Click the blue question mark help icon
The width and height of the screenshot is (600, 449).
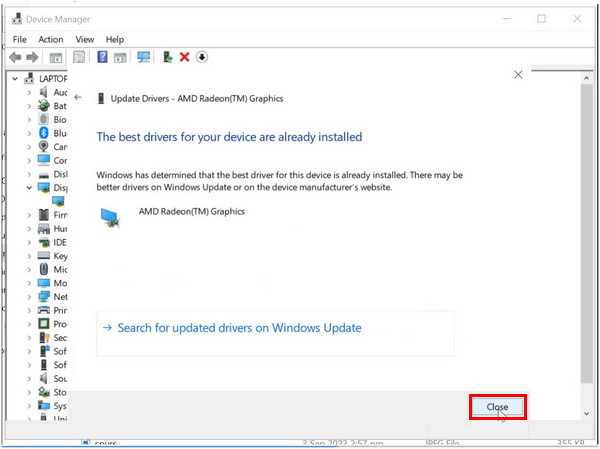tap(102, 57)
